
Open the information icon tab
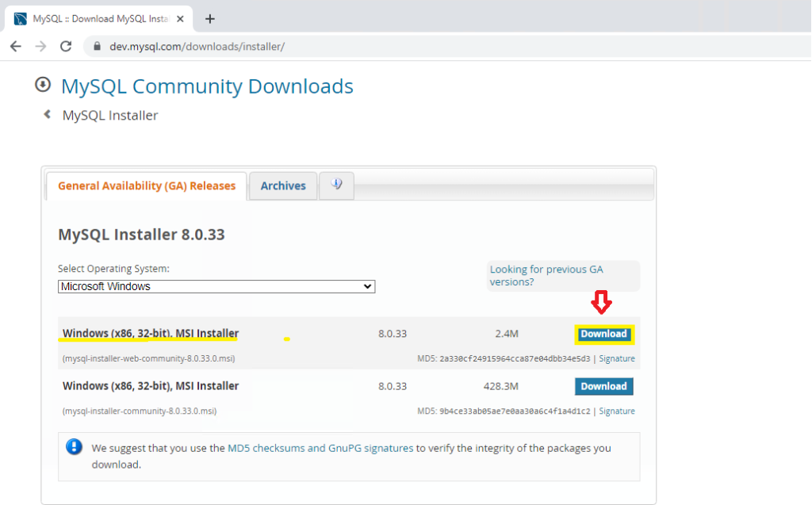coord(336,186)
